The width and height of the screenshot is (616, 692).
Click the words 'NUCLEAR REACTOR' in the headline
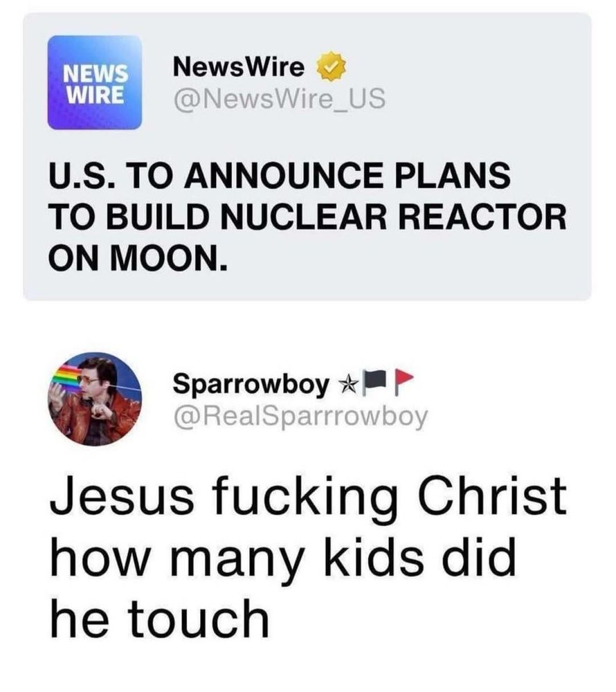(x=393, y=217)
